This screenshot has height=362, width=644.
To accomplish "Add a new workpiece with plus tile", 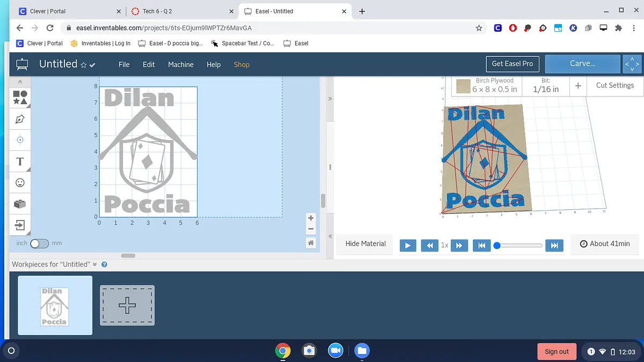I will [x=127, y=305].
